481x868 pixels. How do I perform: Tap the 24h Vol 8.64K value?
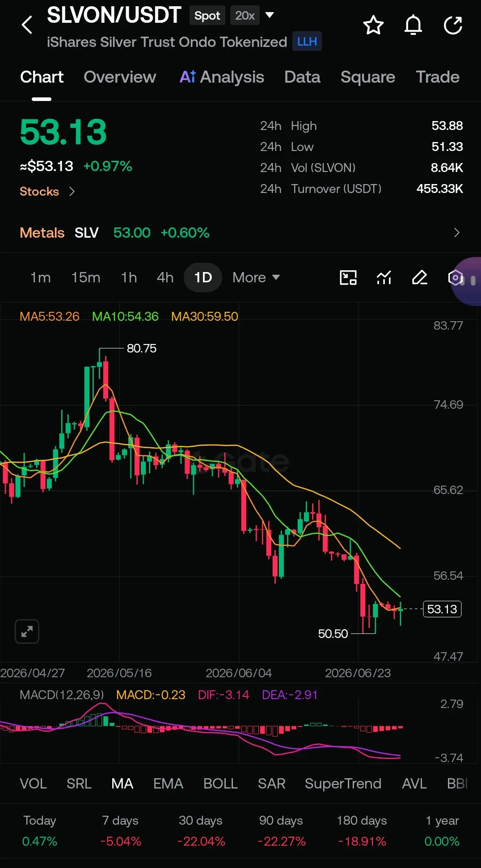tap(447, 168)
